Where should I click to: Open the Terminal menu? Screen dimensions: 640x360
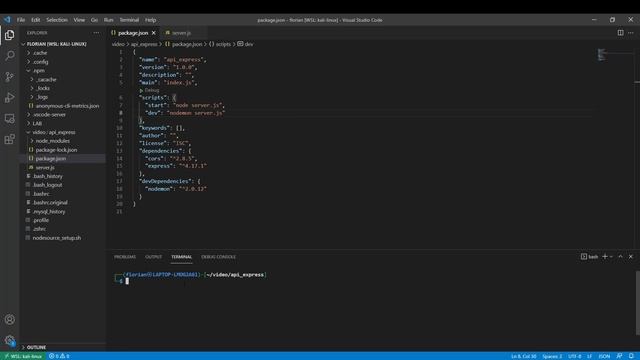click(x=129, y=20)
